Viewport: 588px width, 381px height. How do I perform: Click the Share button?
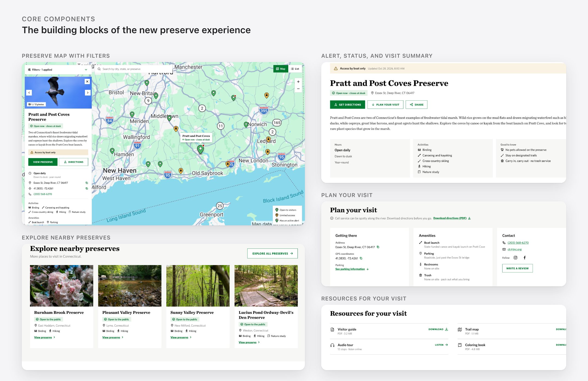416,105
